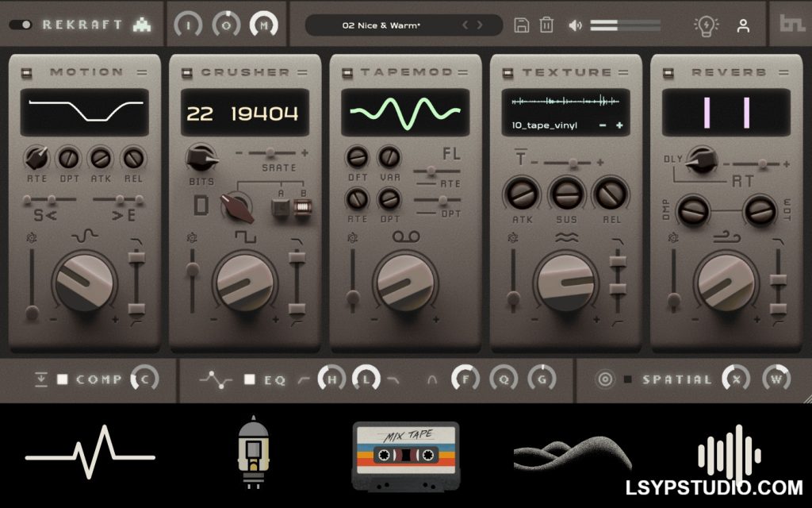Open the Texture module menu handle
Image resolution: width=812 pixels, height=508 pixels.
tap(623, 72)
